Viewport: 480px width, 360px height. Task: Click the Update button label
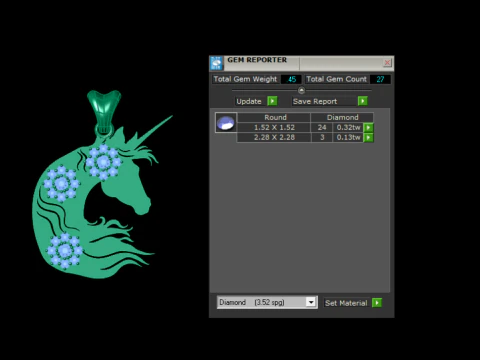pos(249,101)
